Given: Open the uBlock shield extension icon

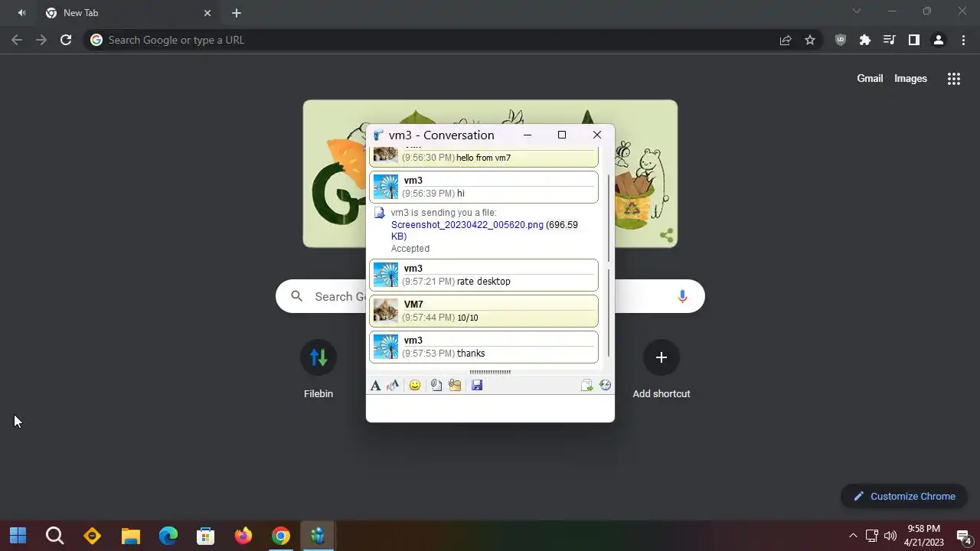Looking at the screenshot, I should 841,40.
